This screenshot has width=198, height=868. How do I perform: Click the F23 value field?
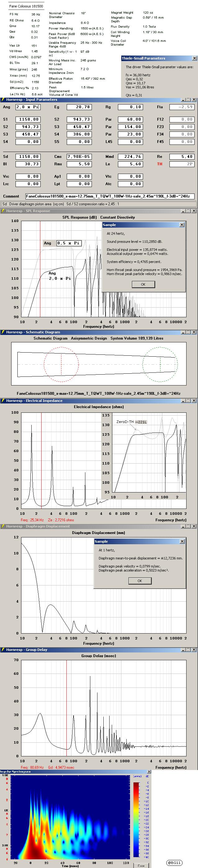click(x=182, y=127)
